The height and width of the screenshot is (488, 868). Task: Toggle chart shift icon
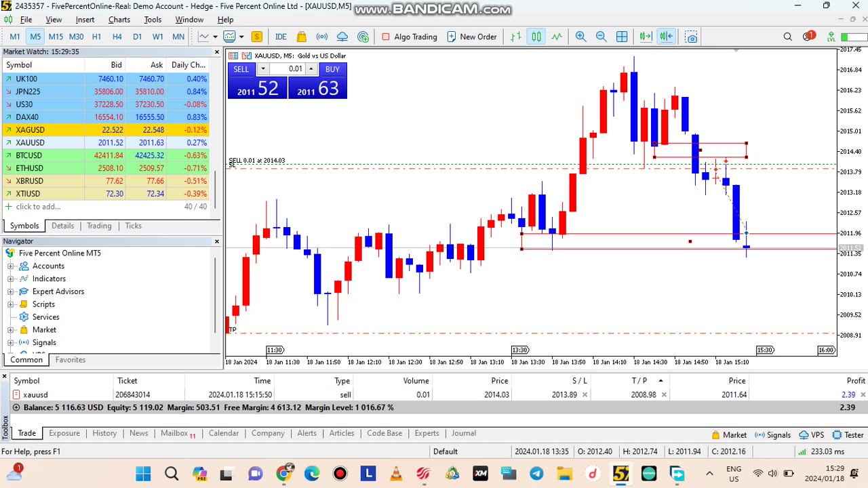pos(666,37)
